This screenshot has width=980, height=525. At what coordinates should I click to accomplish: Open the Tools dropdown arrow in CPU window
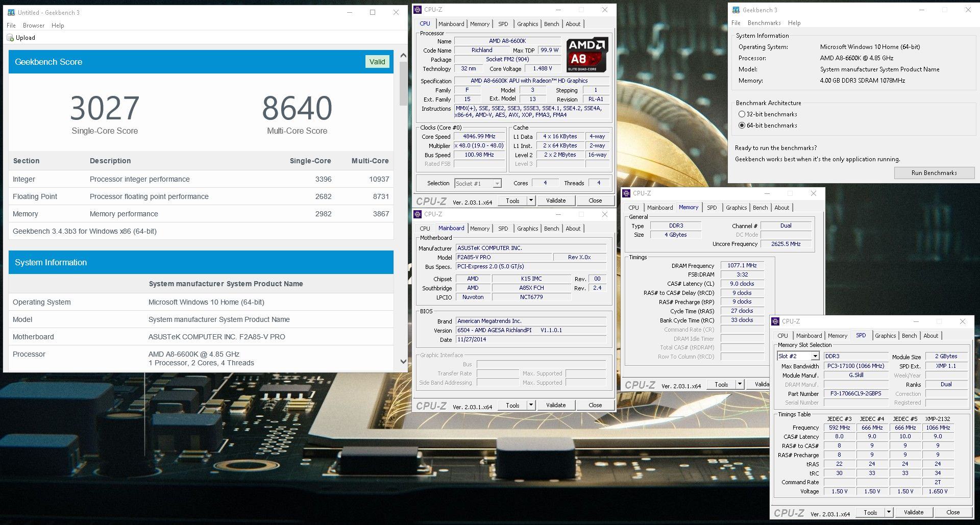531,201
